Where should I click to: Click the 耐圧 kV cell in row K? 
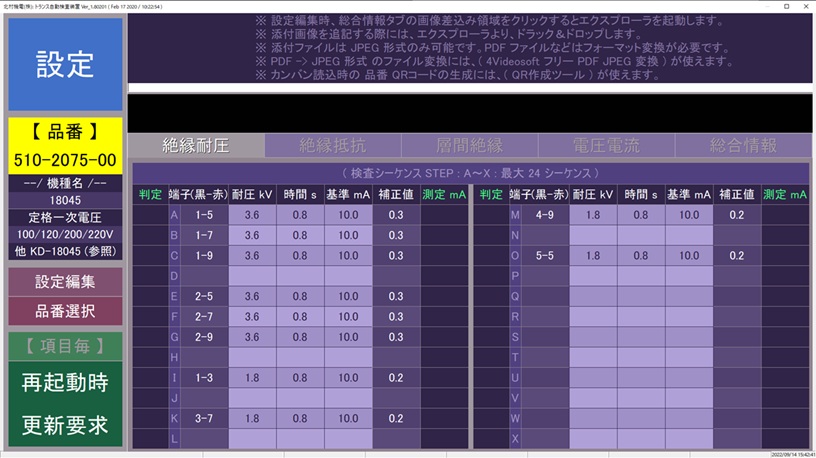252,418
